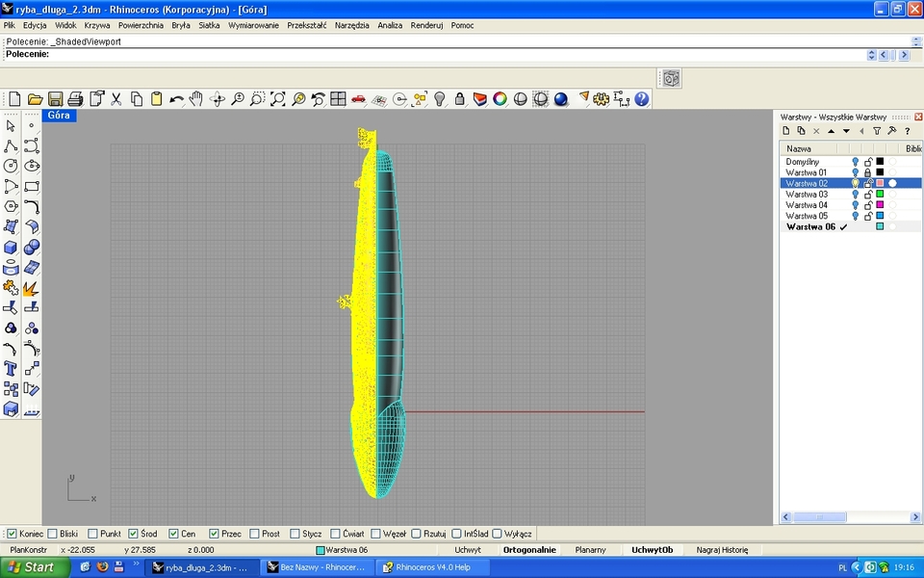Image resolution: width=924 pixels, height=578 pixels.
Task: Open the Góra viewport title menu
Action: pos(58,115)
